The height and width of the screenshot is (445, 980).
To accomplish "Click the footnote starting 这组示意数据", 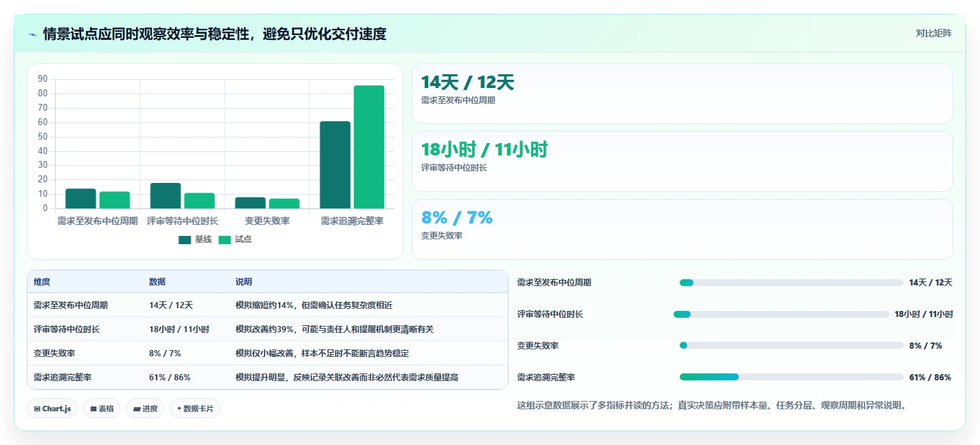I will [711, 406].
